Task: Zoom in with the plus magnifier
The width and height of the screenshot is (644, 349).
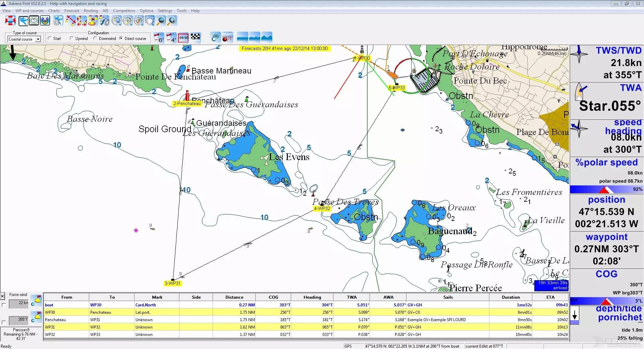Action: click(x=172, y=21)
